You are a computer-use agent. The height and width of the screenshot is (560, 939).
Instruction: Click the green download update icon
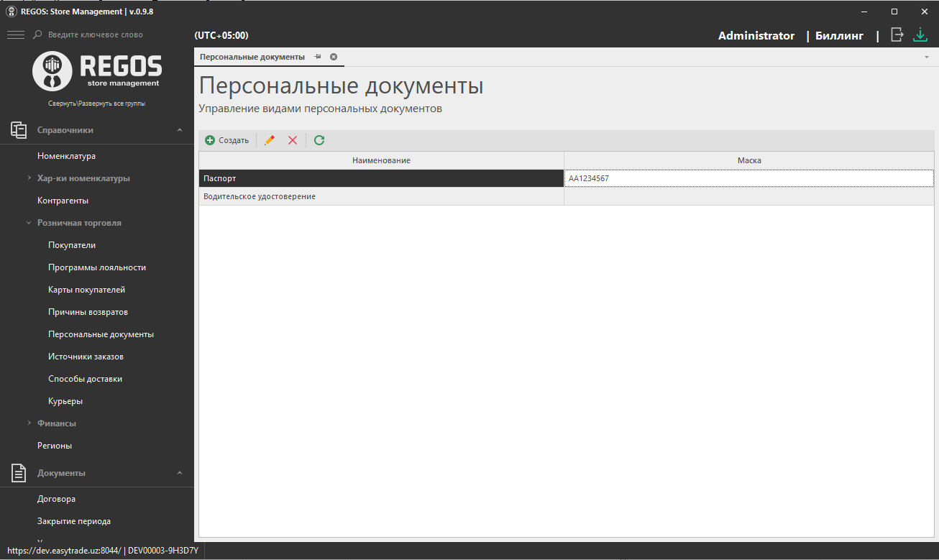pyautogui.click(x=920, y=35)
